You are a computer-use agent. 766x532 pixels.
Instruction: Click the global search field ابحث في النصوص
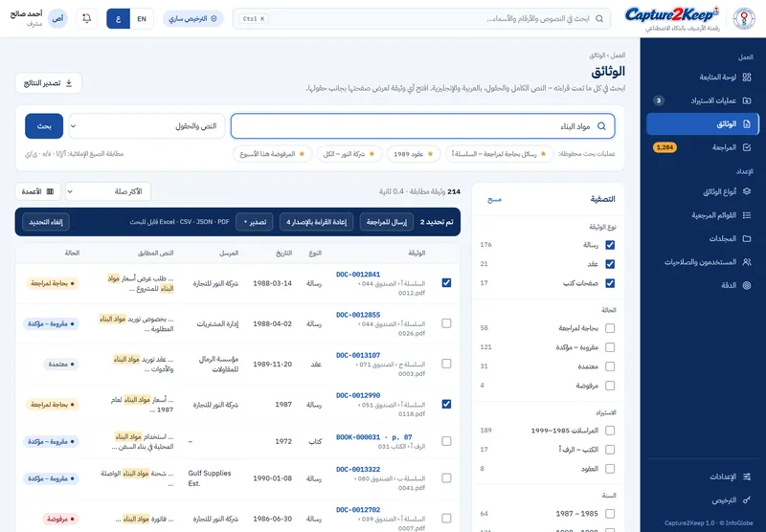(x=422, y=18)
